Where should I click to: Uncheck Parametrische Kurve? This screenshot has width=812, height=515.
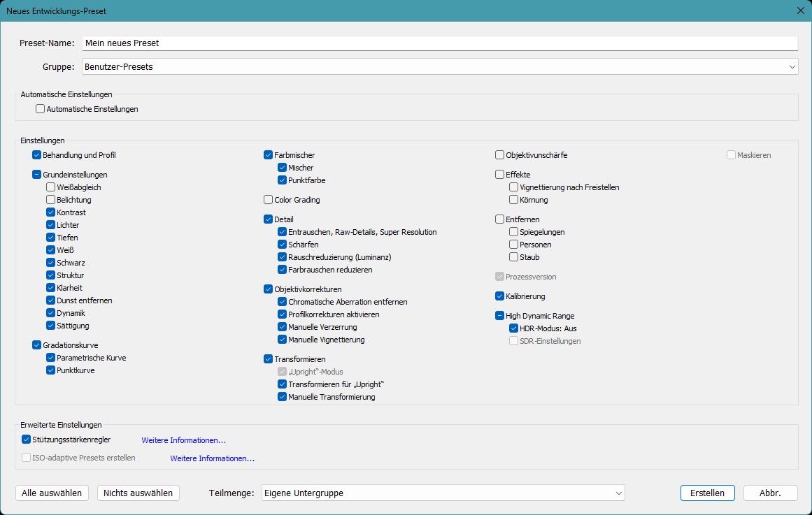pyautogui.click(x=51, y=357)
